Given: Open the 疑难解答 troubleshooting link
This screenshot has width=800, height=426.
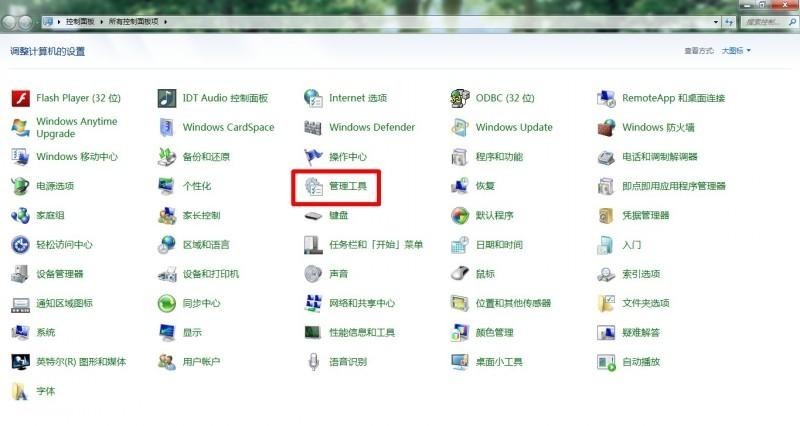Looking at the screenshot, I should click(x=641, y=333).
